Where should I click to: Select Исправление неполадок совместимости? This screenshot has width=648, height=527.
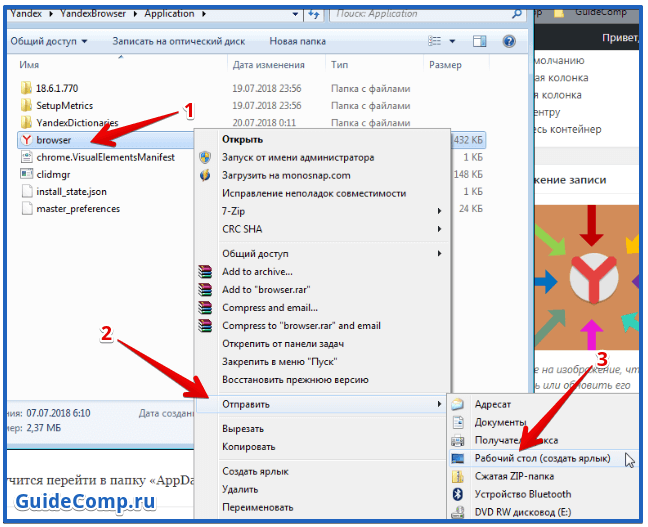click(314, 193)
